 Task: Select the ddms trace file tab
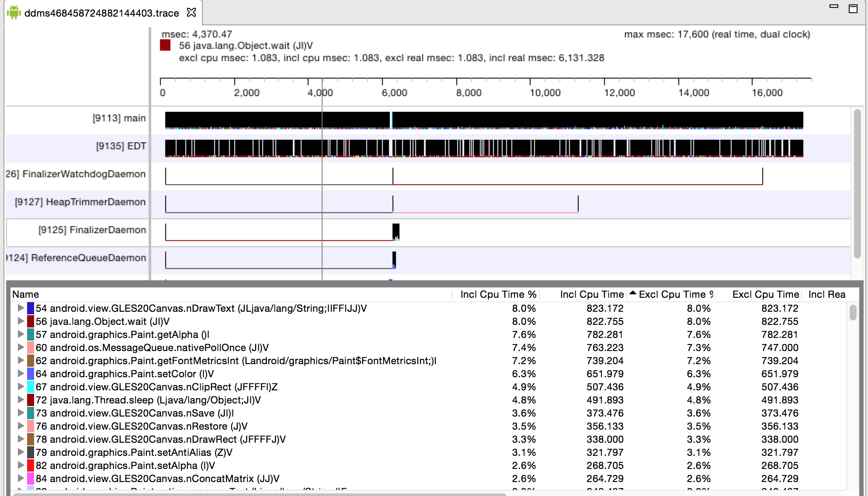pyautogui.click(x=101, y=13)
